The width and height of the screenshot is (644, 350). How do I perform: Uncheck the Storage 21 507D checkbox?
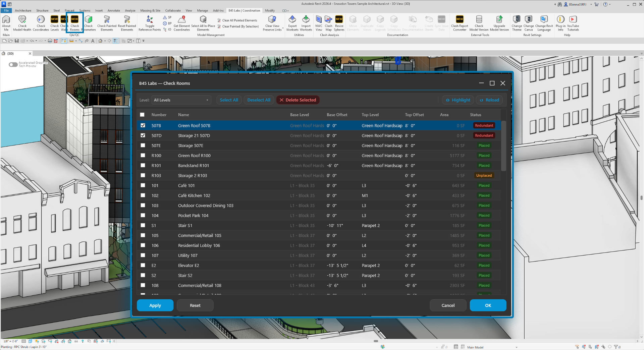143,135
